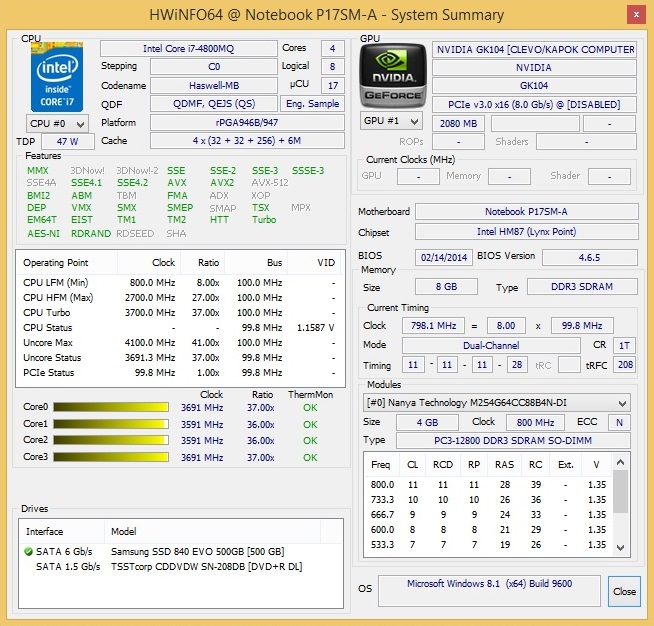
Task: Expand the Nanya Technology memory module dropdown
Action: (x=496, y=403)
